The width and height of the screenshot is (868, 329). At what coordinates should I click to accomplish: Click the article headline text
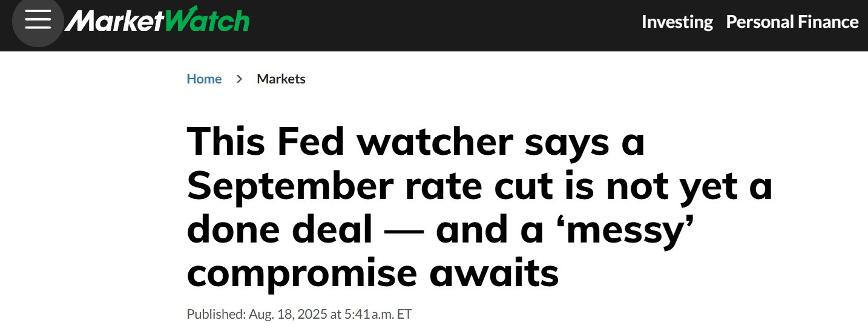point(479,206)
